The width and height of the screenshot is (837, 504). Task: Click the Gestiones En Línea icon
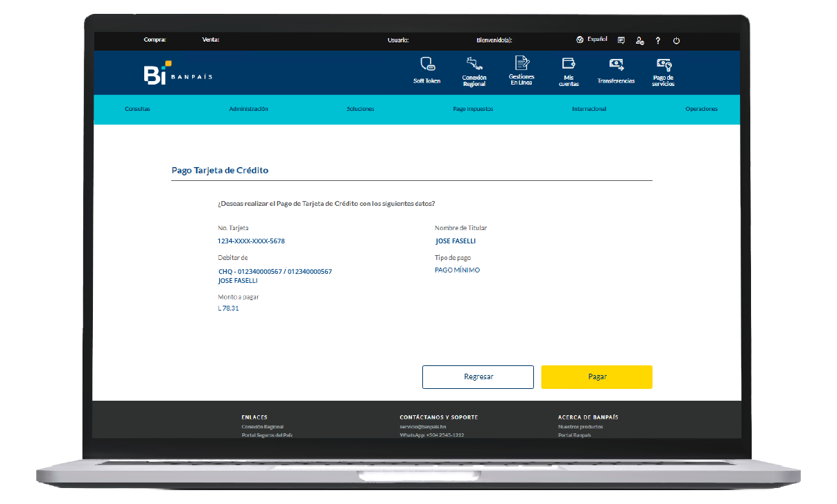(x=521, y=69)
